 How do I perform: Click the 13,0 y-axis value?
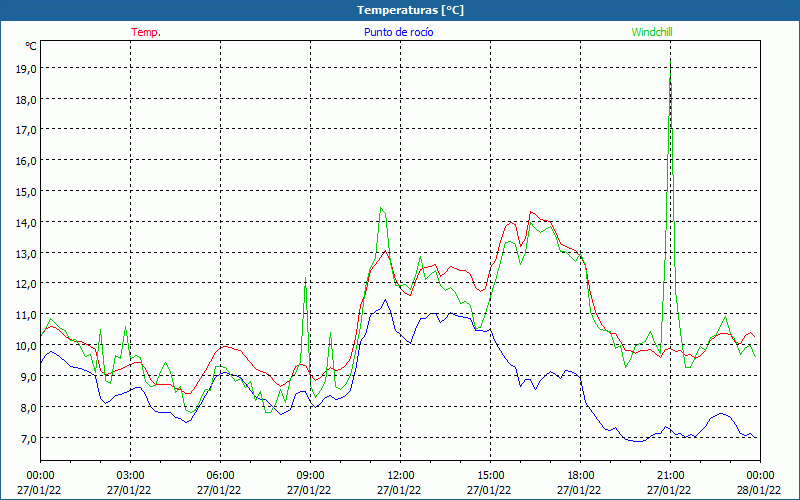(x=26, y=253)
